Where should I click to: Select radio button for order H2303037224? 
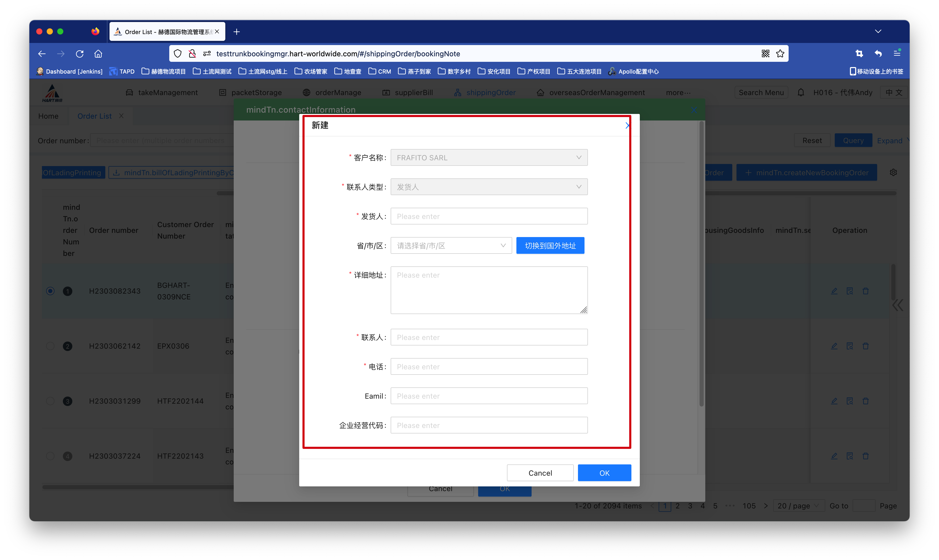coord(50,456)
